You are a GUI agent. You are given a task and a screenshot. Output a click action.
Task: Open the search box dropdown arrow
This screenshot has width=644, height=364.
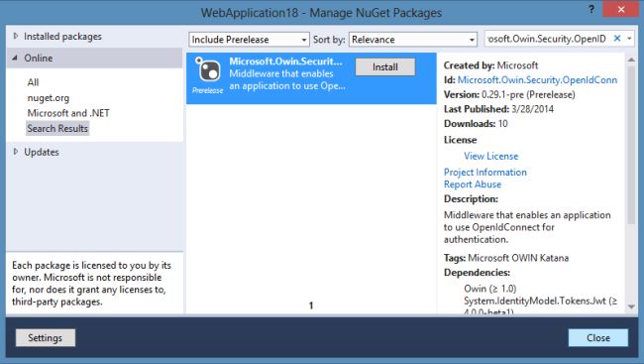click(x=629, y=39)
